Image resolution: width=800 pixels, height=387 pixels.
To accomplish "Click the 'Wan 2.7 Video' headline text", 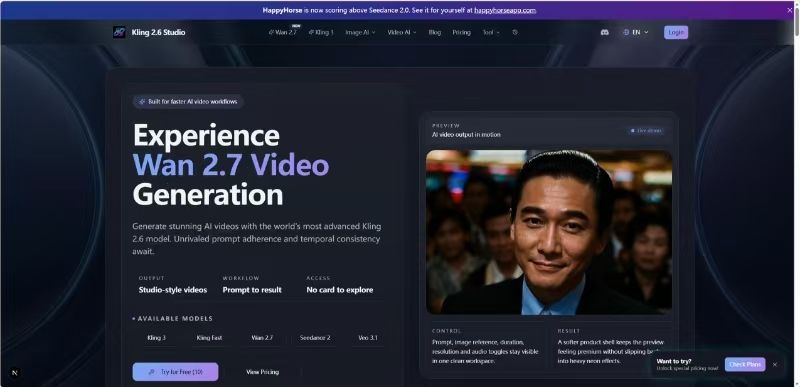I will (231, 165).
